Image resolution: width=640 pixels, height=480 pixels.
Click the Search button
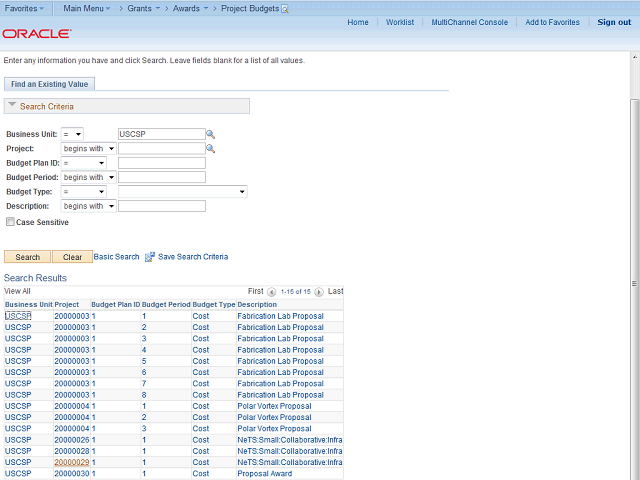point(27,257)
